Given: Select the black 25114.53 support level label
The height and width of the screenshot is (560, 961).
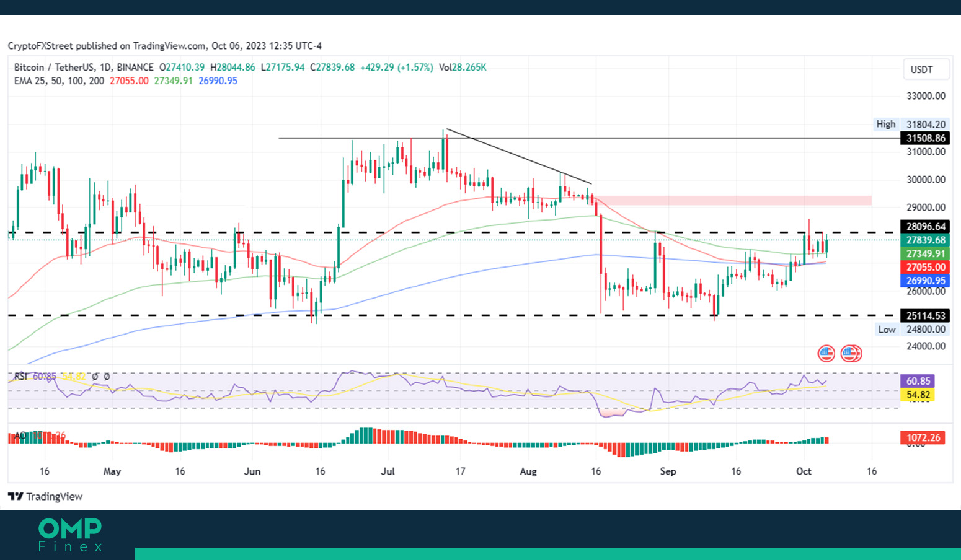Looking at the screenshot, I should pyautogui.click(x=924, y=316).
